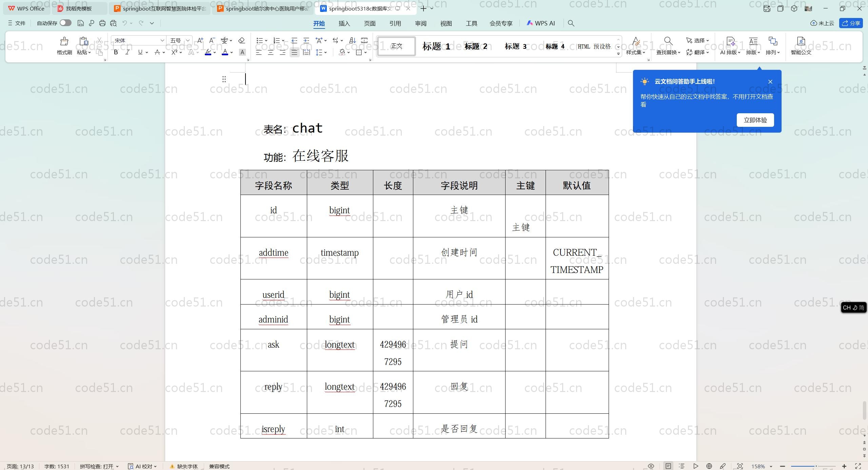The width and height of the screenshot is (868, 470).
Task: Click the print icon in quick toolbar
Action: (x=102, y=23)
